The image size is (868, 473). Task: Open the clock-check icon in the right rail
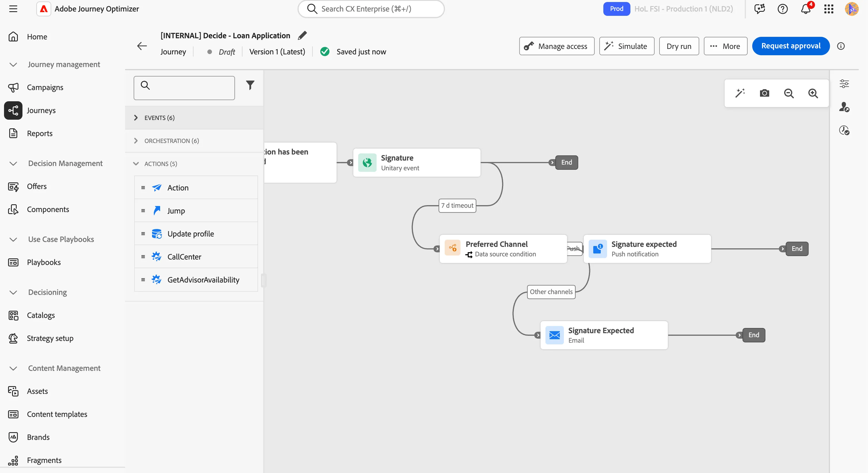[x=844, y=130]
